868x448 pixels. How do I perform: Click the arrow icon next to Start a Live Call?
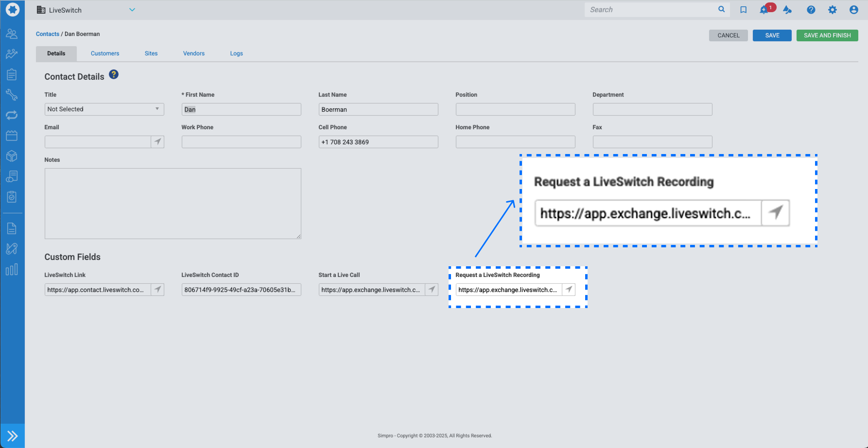[432, 290]
